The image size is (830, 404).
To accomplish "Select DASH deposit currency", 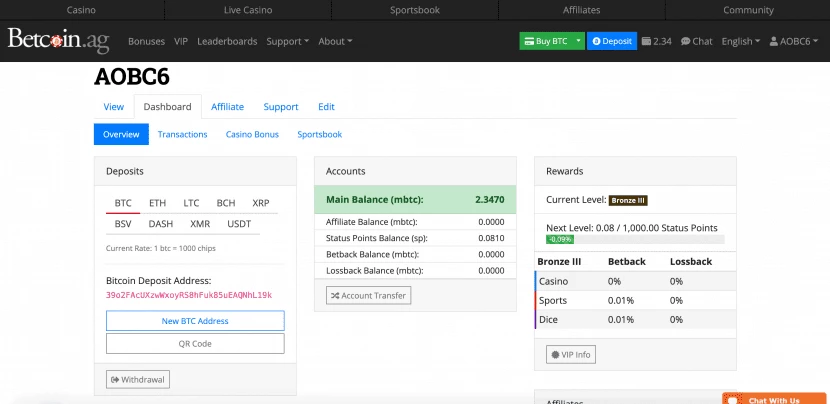I will 160,223.
